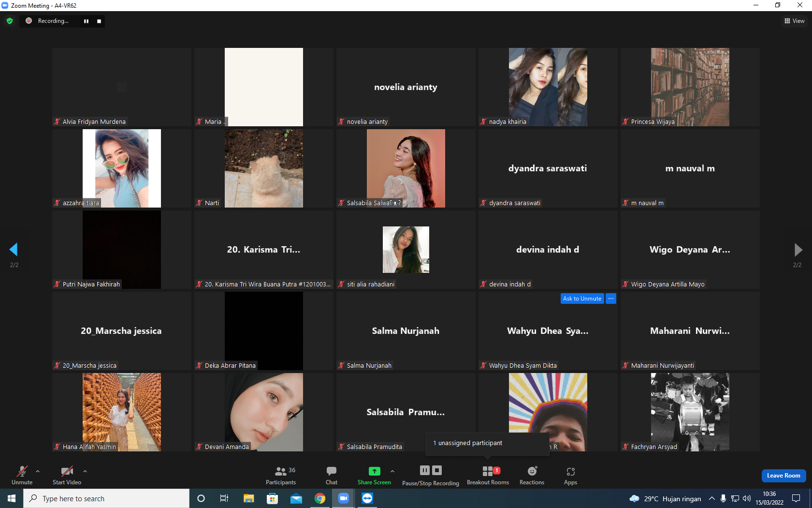Image resolution: width=812 pixels, height=508 pixels.
Task: Stop the recording from top bar
Action: pos(99,21)
